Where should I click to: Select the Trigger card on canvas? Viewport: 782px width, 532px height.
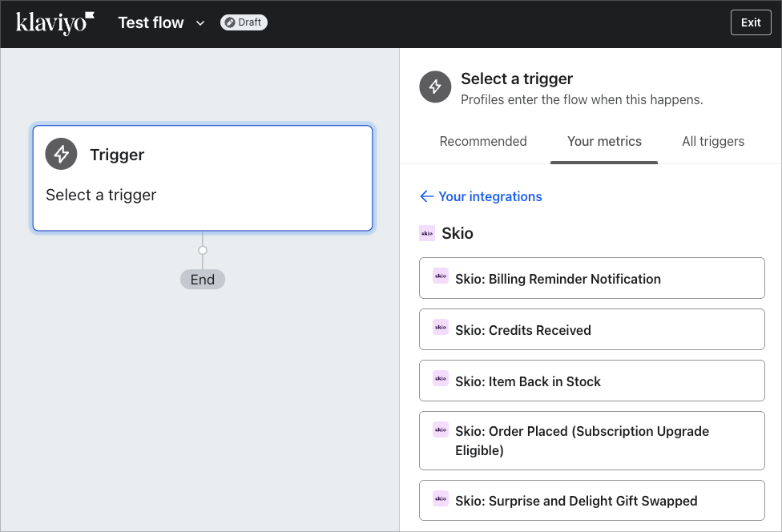pyautogui.click(x=203, y=178)
